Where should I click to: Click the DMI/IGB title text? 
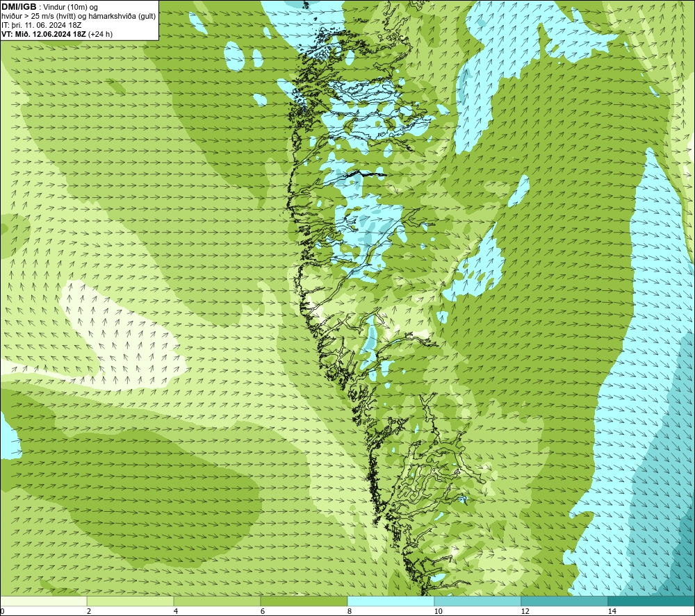point(19,7)
